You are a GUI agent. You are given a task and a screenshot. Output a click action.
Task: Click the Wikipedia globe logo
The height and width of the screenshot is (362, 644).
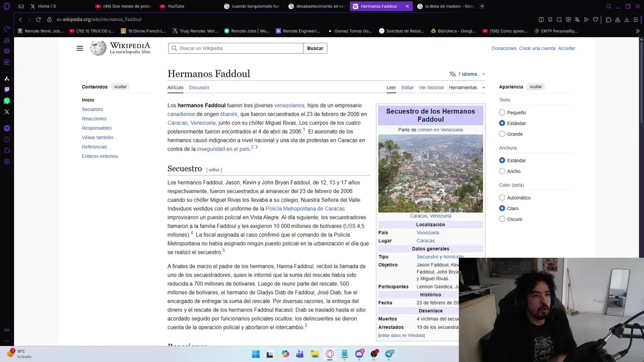tap(98, 48)
